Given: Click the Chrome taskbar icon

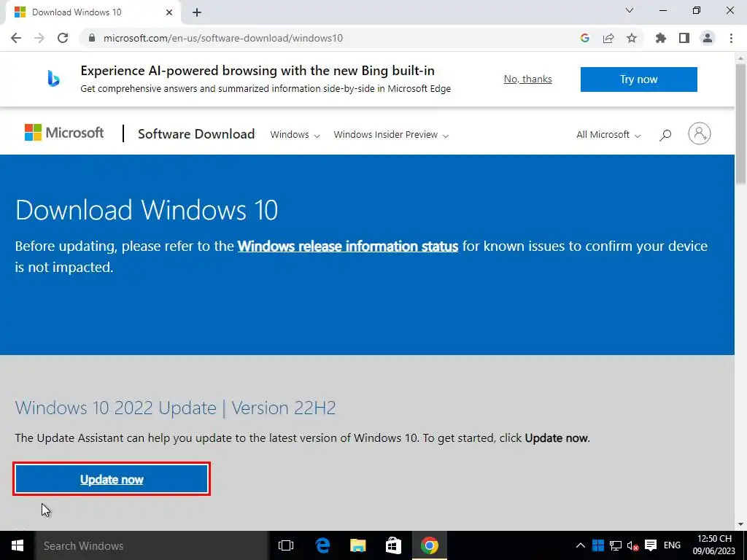Looking at the screenshot, I should coord(429,545).
